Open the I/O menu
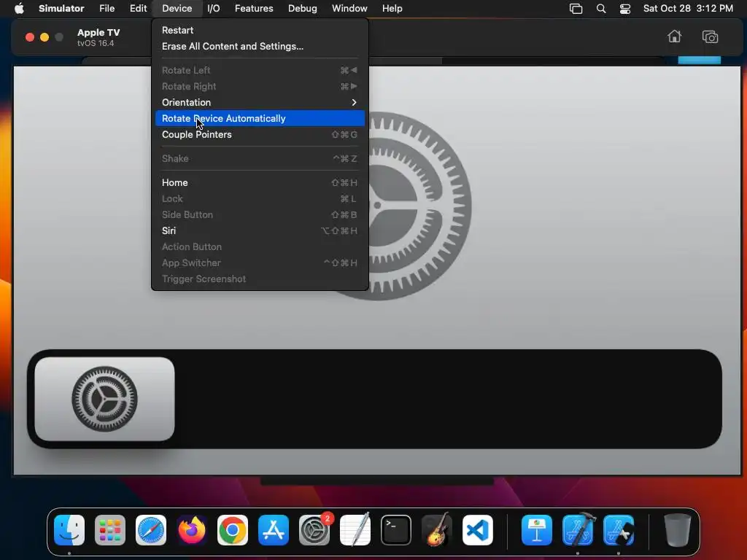747x560 pixels. (x=214, y=8)
